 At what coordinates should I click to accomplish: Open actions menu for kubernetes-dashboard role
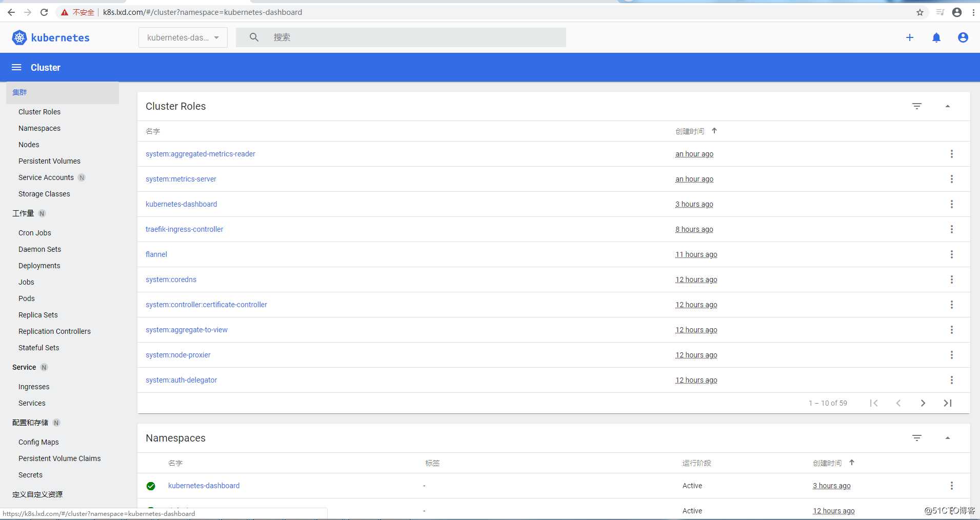click(x=952, y=204)
